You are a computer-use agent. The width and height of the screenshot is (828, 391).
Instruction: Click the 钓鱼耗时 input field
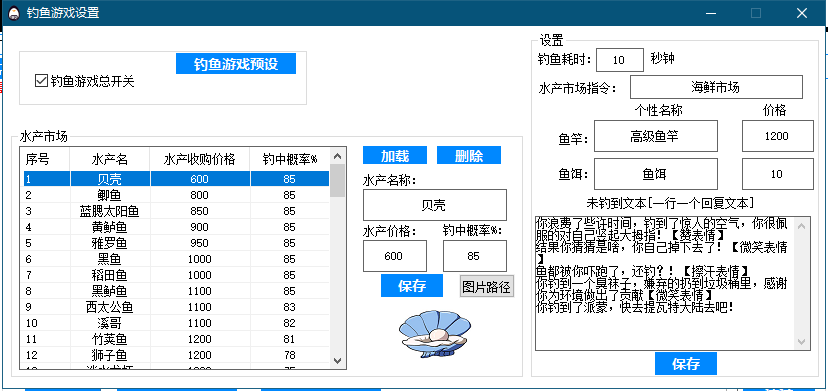(x=620, y=60)
